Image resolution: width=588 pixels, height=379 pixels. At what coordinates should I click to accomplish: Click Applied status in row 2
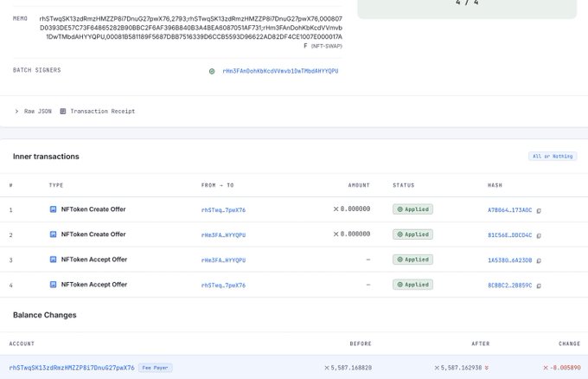click(x=412, y=234)
